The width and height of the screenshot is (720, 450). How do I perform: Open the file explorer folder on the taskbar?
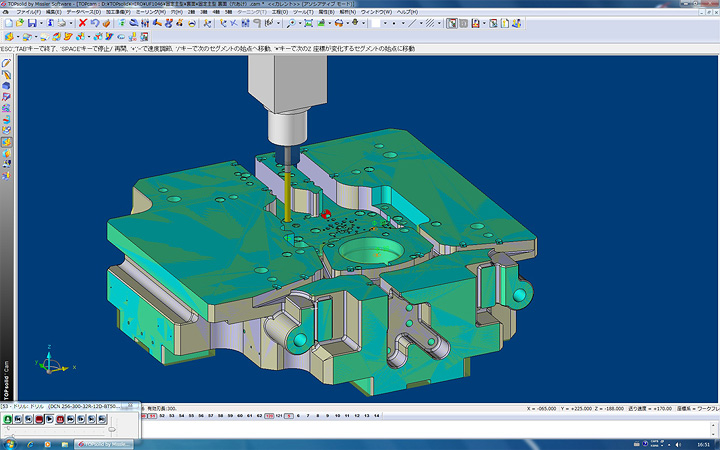click(x=65, y=444)
